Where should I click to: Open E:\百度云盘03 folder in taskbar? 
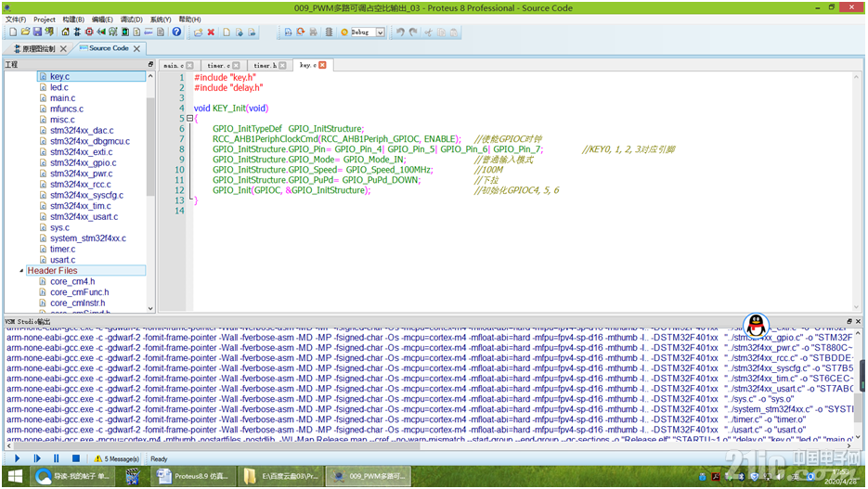pos(281,476)
